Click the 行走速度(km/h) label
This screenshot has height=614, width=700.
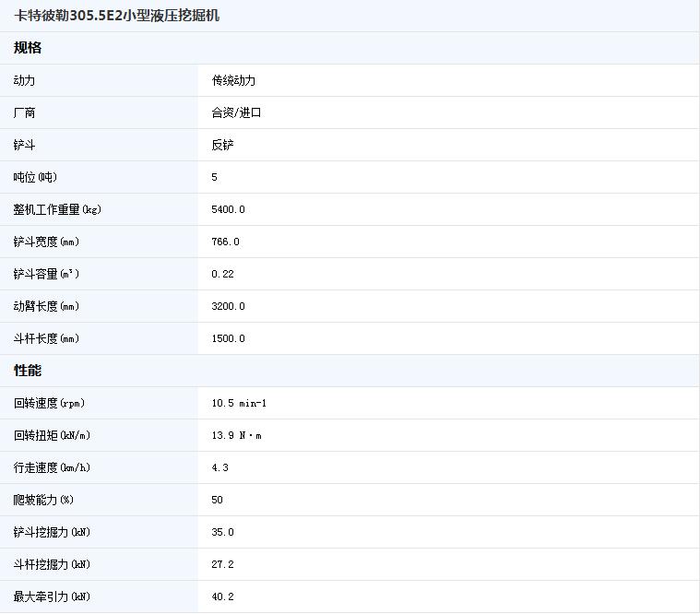(x=52, y=467)
